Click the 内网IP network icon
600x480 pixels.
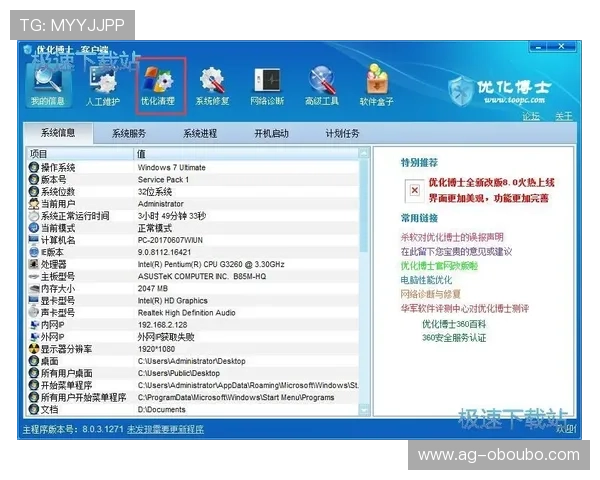pyautogui.click(x=34, y=325)
